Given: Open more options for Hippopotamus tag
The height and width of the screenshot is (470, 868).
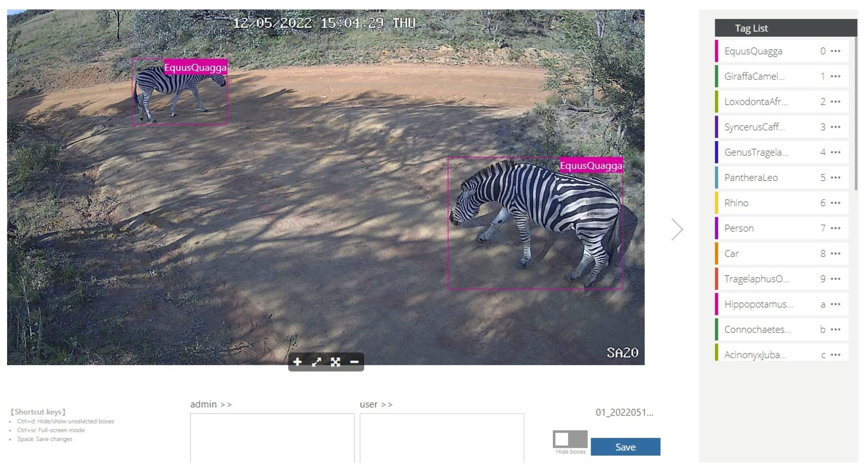Looking at the screenshot, I should 835,304.
